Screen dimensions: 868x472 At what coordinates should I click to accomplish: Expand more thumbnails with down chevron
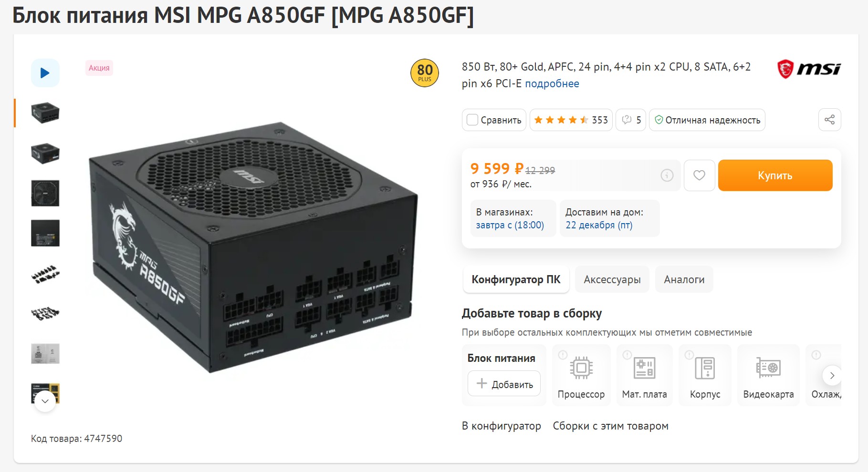pos(45,401)
